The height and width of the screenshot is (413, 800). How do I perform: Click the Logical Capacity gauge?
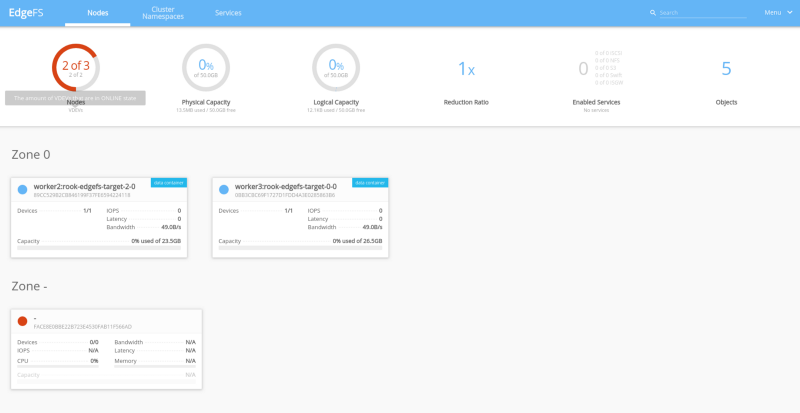(x=336, y=68)
